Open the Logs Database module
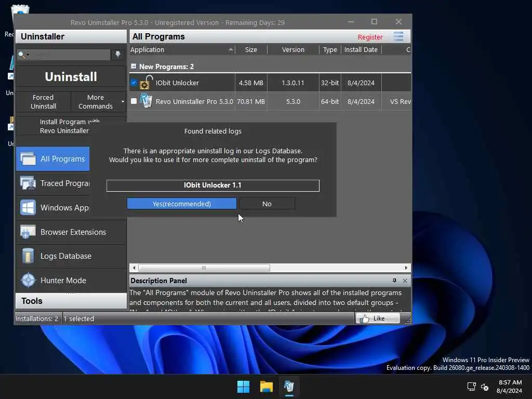The image size is (532, 399). point(71,256)
